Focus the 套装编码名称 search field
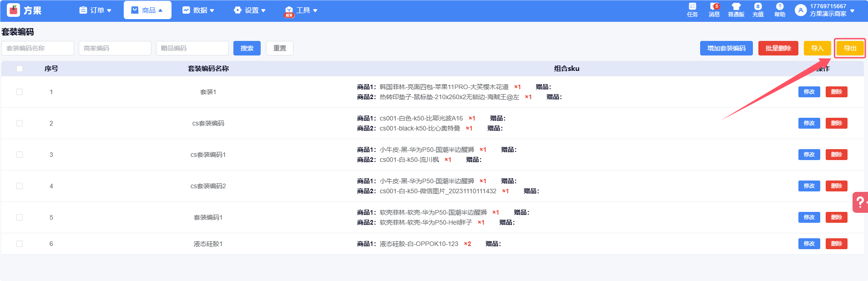The height and width of the screenshot is (281, 868). (x=38, y=48)
